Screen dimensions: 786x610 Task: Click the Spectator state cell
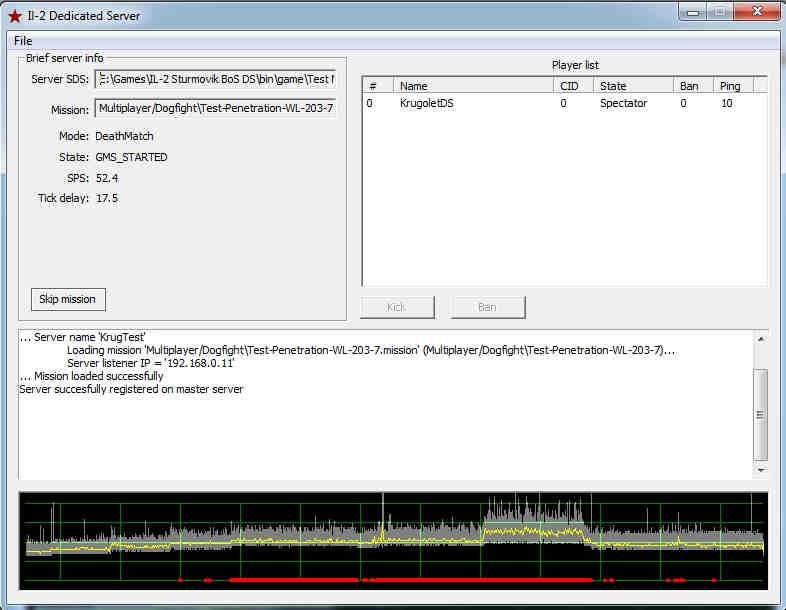coord(624,103)
